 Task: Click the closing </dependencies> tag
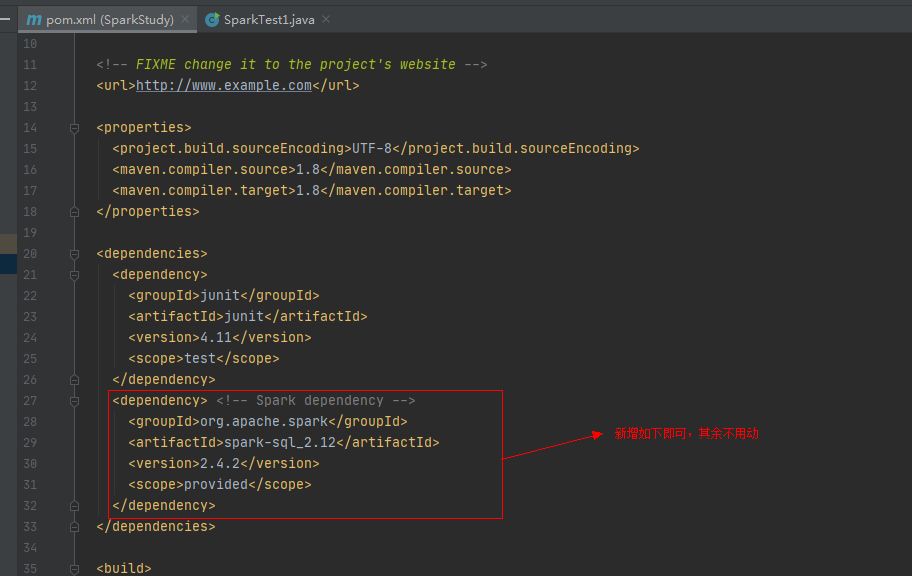pyautogui.click(x=156, y=527)
